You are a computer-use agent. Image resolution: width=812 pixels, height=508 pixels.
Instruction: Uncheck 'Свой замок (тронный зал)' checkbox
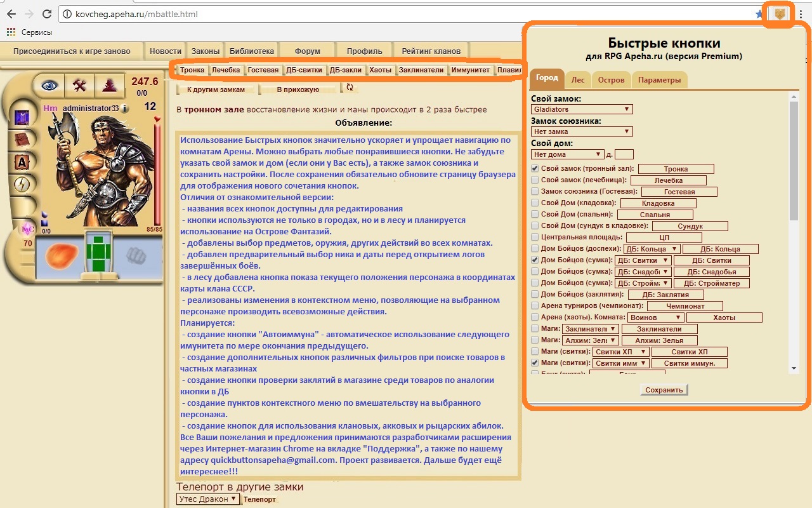[x=535, y=169]
